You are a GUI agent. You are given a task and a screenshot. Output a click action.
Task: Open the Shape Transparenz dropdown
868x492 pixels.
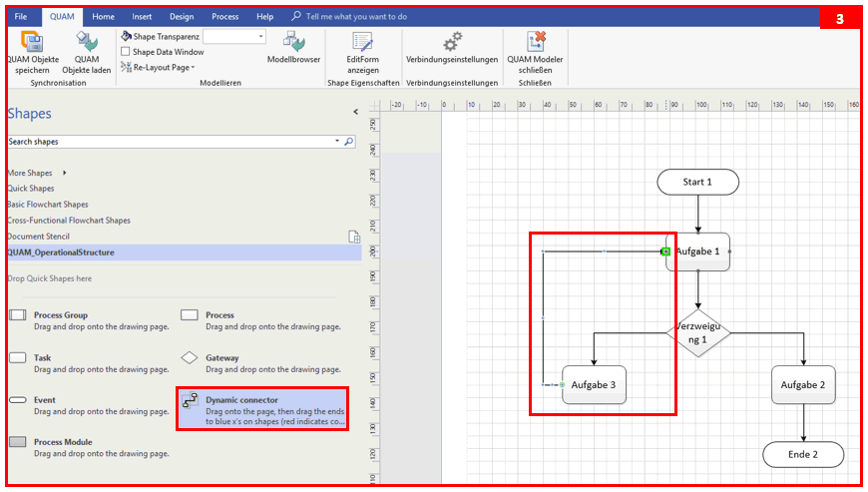coord(261,36)
